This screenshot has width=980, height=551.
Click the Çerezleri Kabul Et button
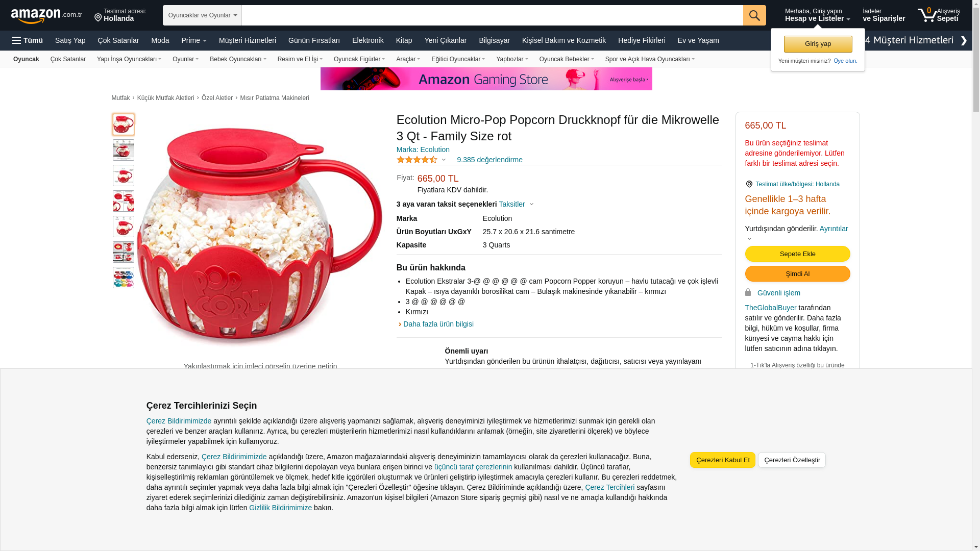[722, 460]
